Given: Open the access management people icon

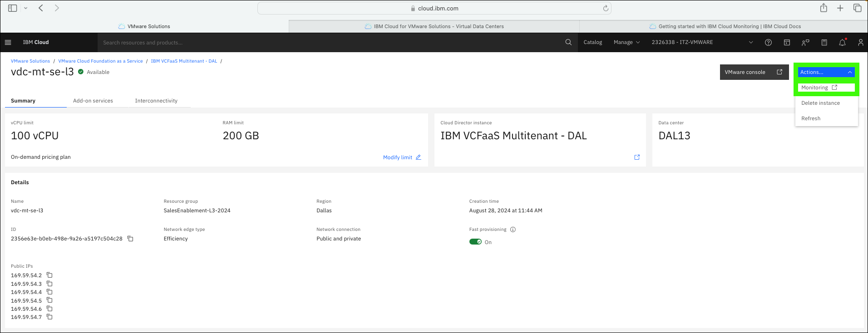Looking at the screenshot, I should 805,42.
